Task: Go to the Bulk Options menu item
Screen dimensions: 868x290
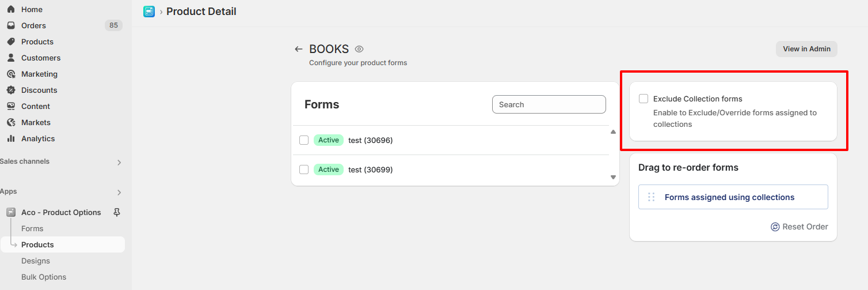Action: tap(44, 277)
